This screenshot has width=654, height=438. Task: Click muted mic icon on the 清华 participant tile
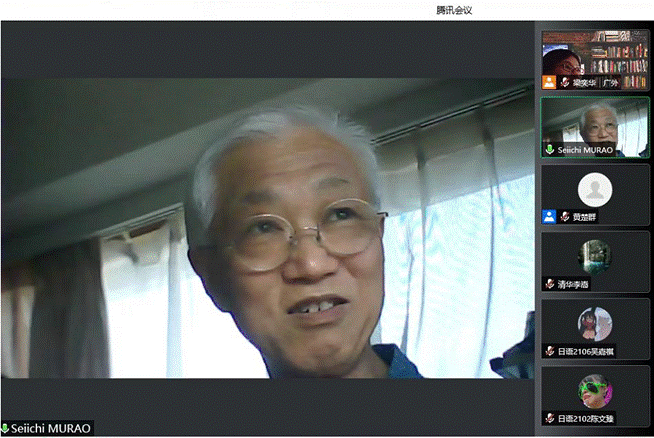click(549, 283)
